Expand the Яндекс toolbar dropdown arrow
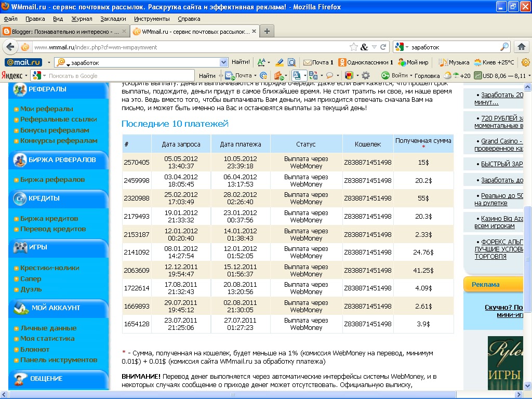This screenshot has width=532, height=399. (26, 76)
